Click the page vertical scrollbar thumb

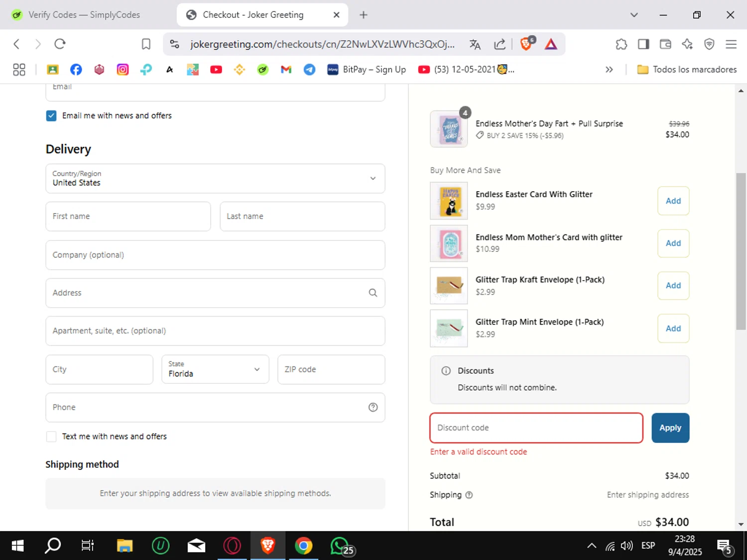click(x=741, y=251)
